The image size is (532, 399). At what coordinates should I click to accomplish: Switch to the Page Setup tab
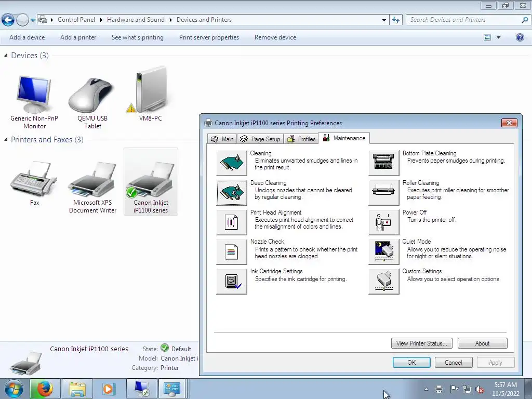260,139
